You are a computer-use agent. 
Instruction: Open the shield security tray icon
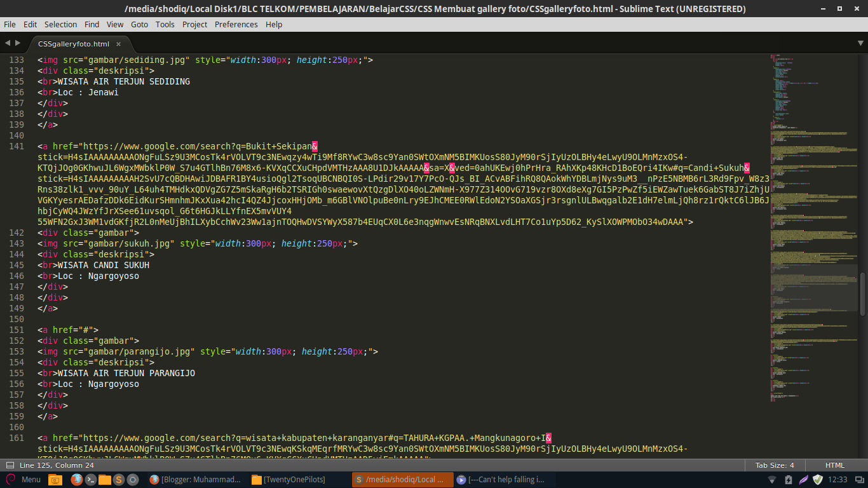(818, 479)
